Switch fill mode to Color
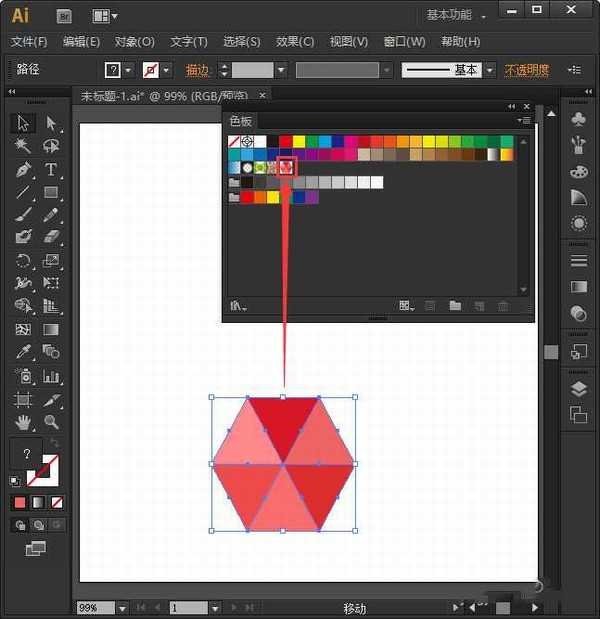The image size is (600, 619). tap(19, 502)
